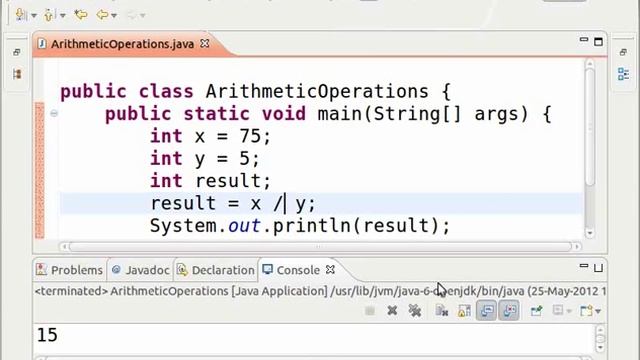Click the Clear Console icon
640x360 pixels.
coord(442,311)
